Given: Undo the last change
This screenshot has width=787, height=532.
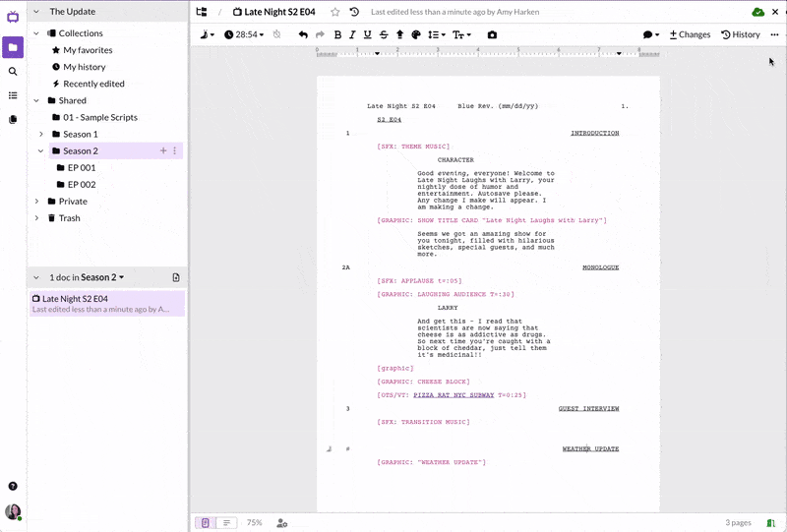Looking at the screenshot, I should tap(303, 34).
